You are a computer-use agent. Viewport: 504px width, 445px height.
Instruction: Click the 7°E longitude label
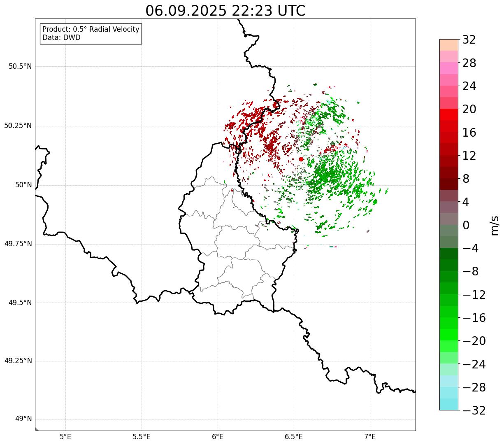point(370,436)
